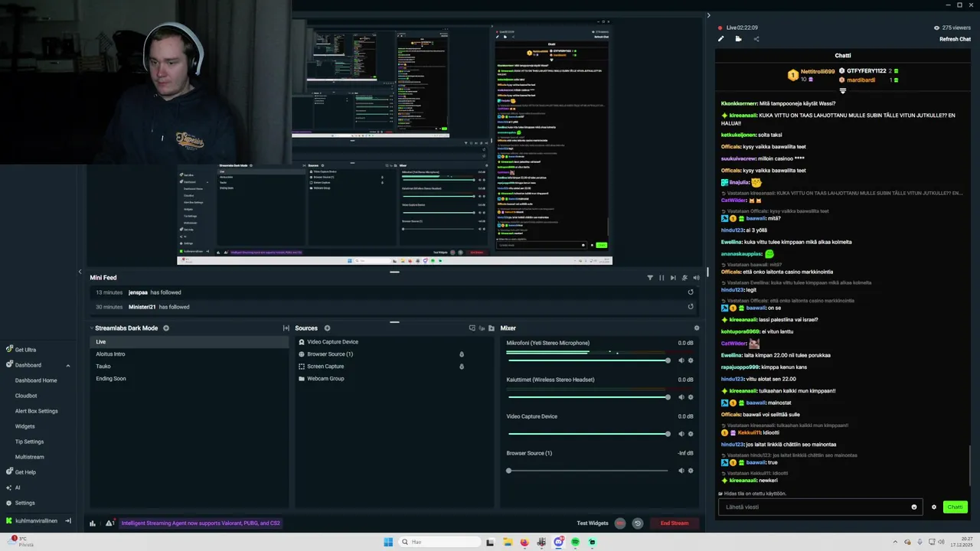Collapse the left sidebar with arrow
Viewport: 980px width, 551px height.
coord(80,272)
